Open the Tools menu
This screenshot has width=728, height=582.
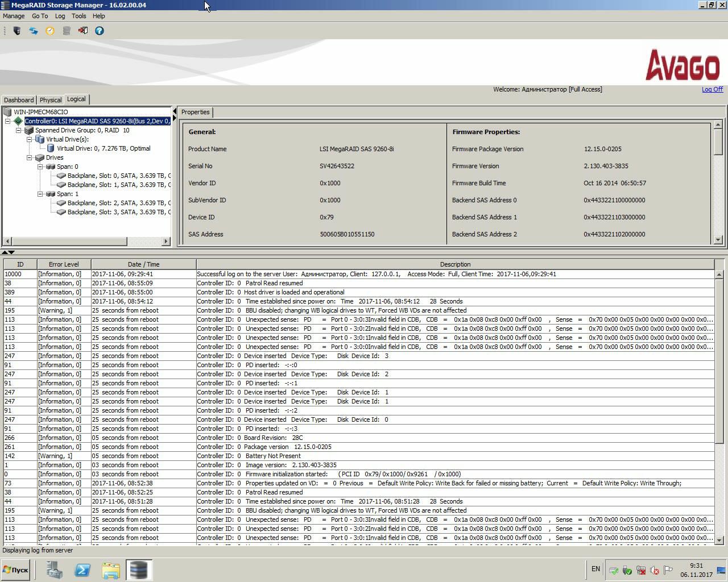coord(78,16)
